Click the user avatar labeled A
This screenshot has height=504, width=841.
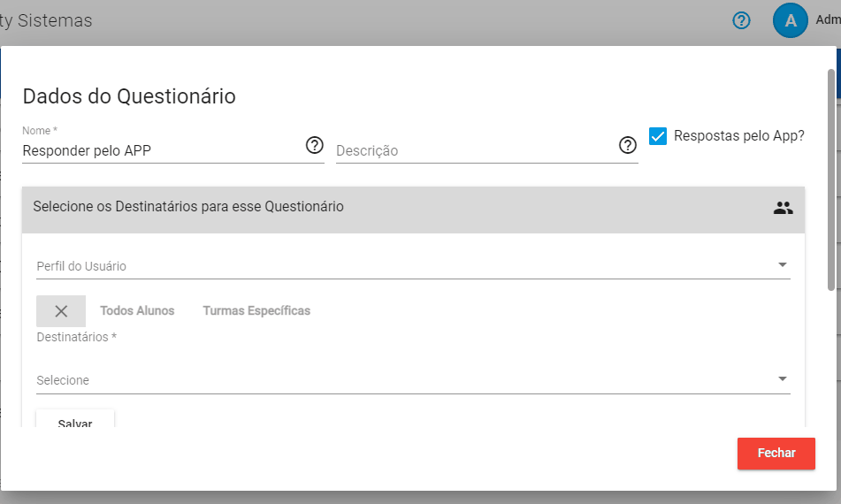pos(790,20)
